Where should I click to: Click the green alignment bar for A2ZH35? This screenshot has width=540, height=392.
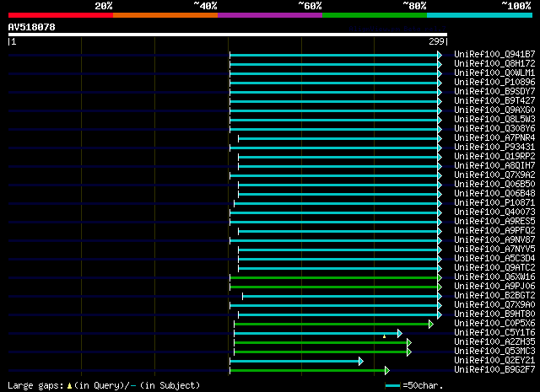pyautogui.click(x=322, y=343)
